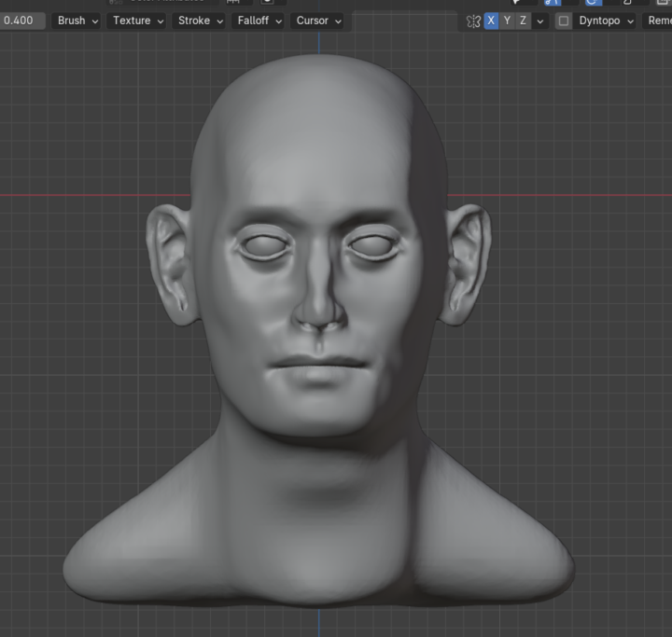The height and width of the screenshot is (637, 672).
Task: Open the Brush settings dropdown
Action: pyautogui.click(x=77, y=21)
